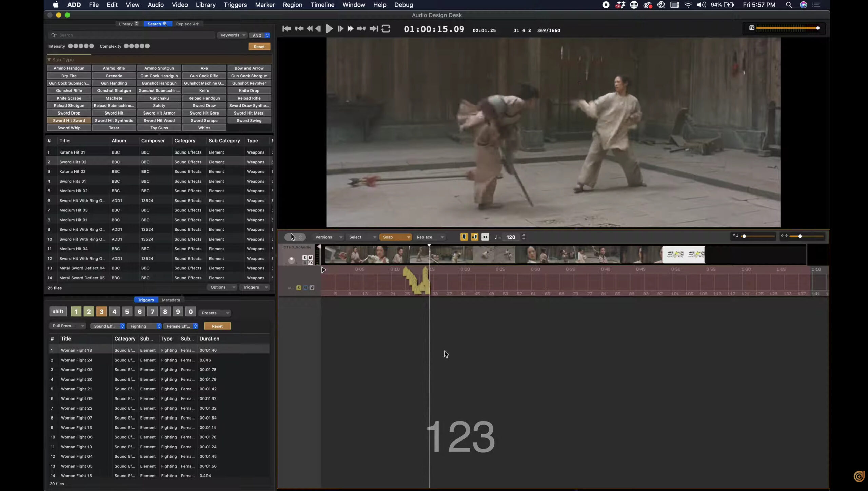Reset the trigger filters
The height and width of the screenshot is (491, 868).
coord(217,326)
